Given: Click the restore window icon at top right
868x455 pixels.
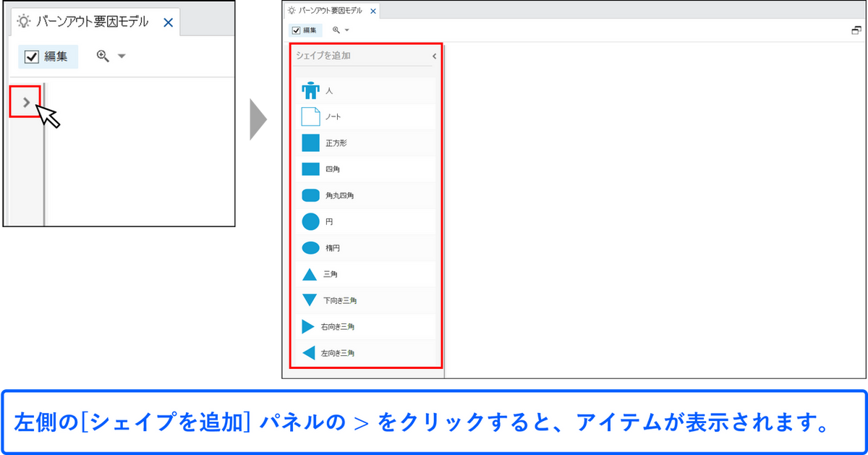Looking at the screenshot, I should pos(857,30).
